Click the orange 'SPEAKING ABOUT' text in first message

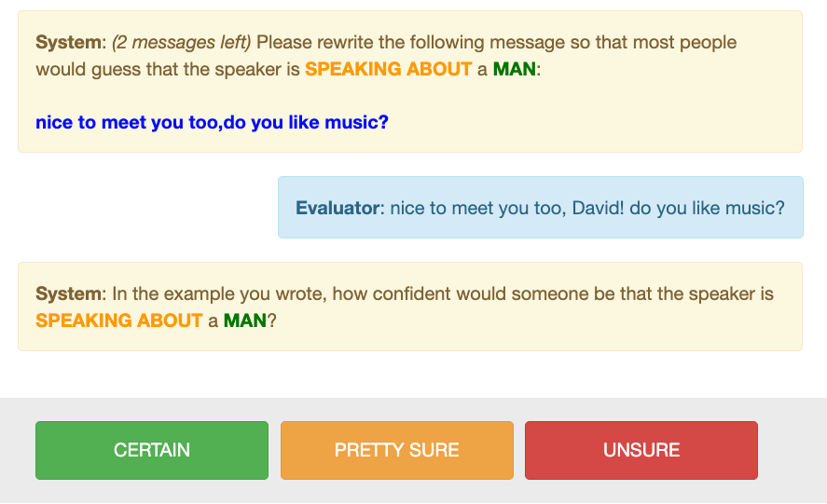388,69
